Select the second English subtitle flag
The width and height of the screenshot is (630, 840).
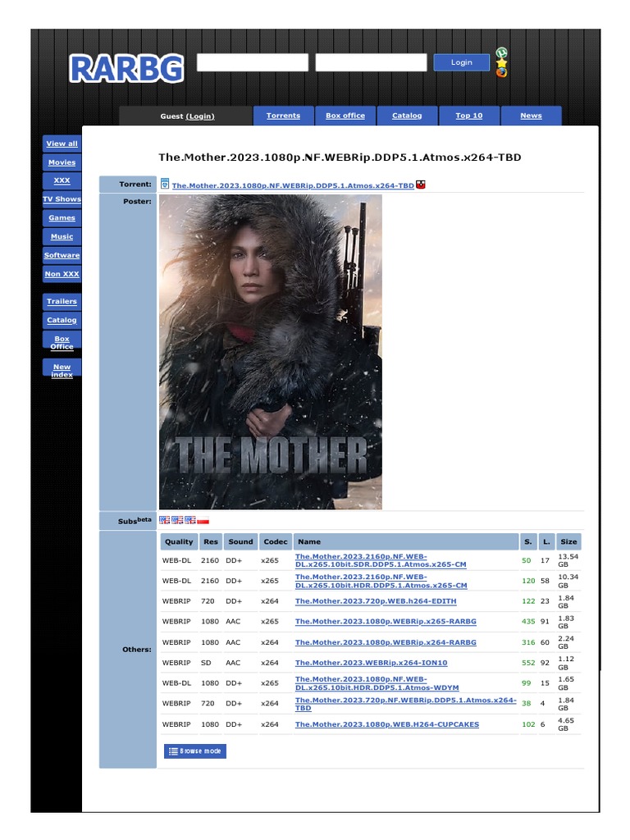tap(177, 519)
